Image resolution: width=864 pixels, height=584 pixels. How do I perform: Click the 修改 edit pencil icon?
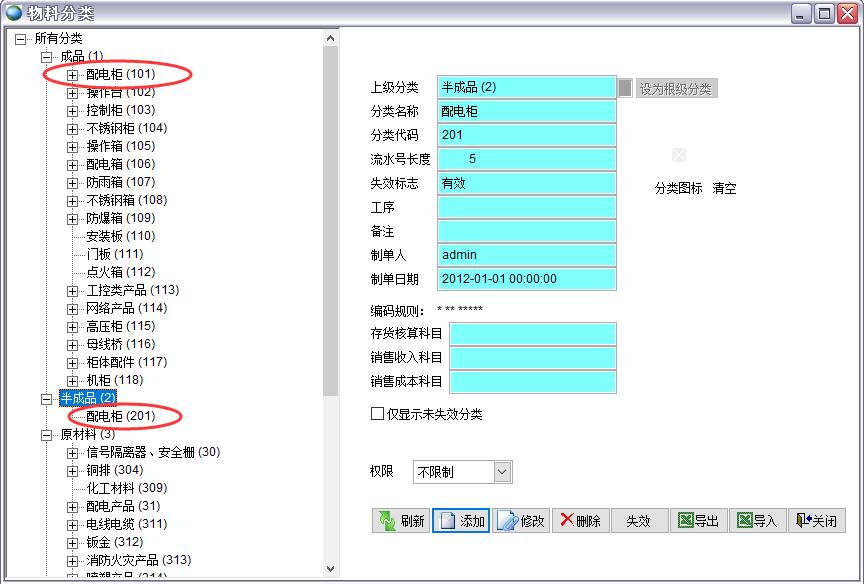pos(507,521)
